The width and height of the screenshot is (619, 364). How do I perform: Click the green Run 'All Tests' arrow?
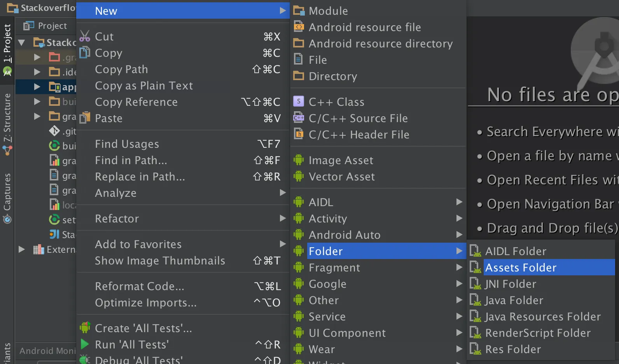pos(84,344)
